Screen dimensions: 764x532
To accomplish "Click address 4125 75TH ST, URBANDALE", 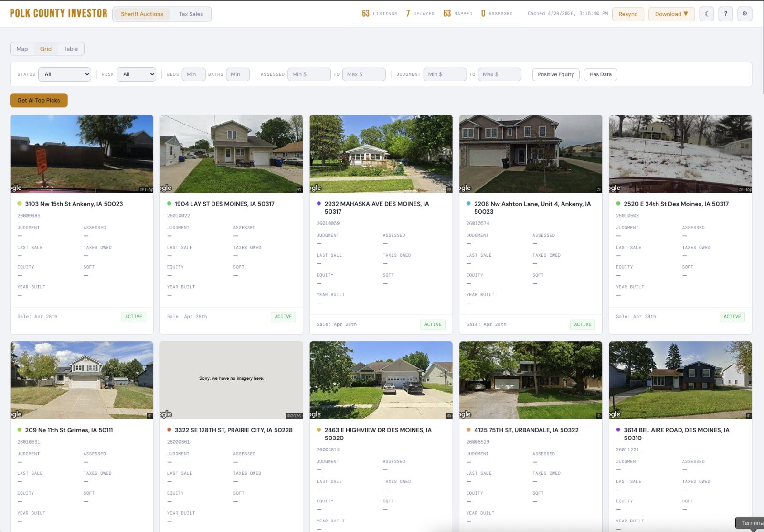I will click(x=526, y=430).
